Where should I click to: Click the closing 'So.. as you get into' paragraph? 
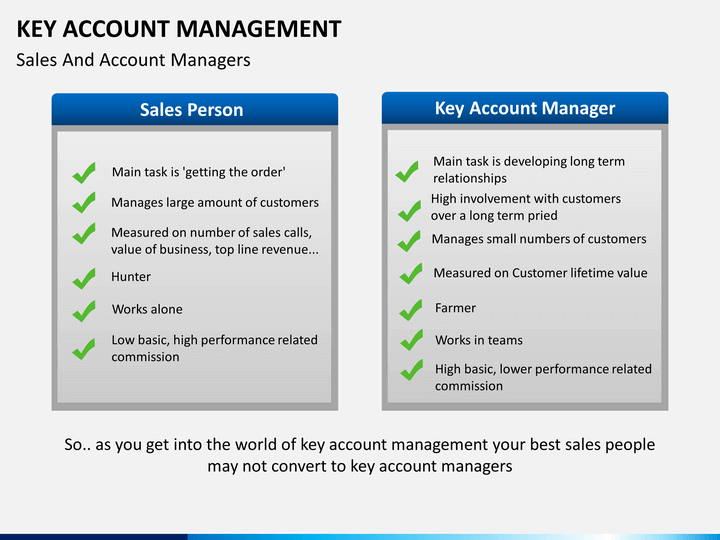[x=360, y=455]
